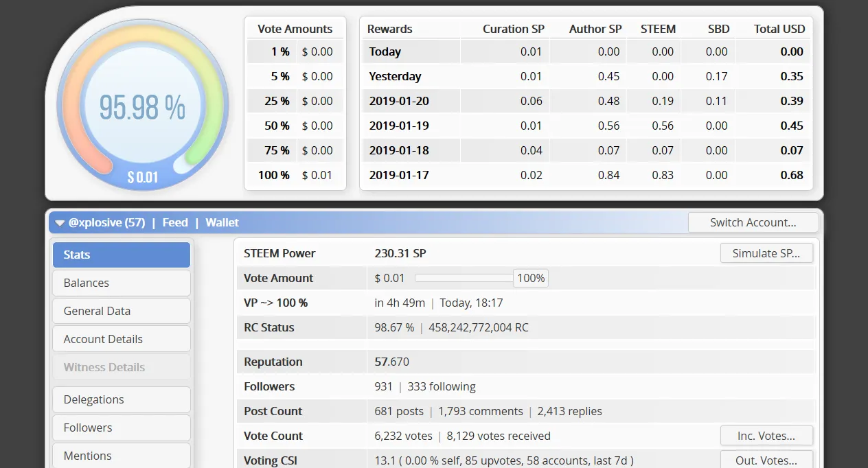Viewport: 868px width, 468px height.
Task: Select the 2019-01-18 rewards row label
Action: coord(399,150)
